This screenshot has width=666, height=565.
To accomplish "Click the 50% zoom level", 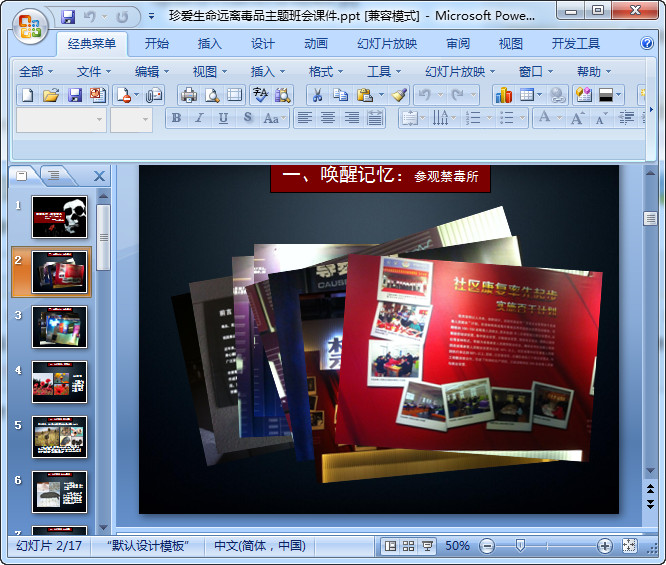I will coord(457,546).
